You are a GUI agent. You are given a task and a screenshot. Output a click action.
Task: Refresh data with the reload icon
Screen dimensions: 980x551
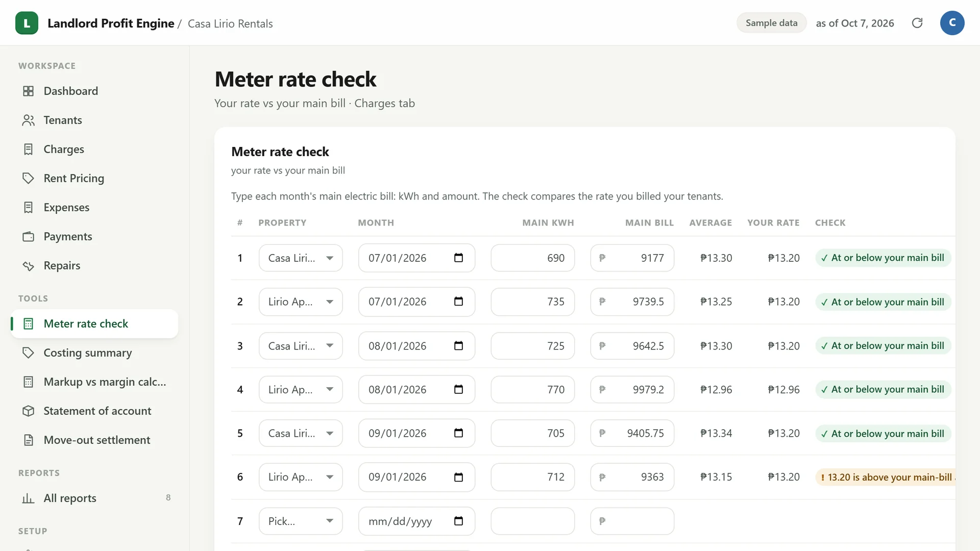point(917,23)
